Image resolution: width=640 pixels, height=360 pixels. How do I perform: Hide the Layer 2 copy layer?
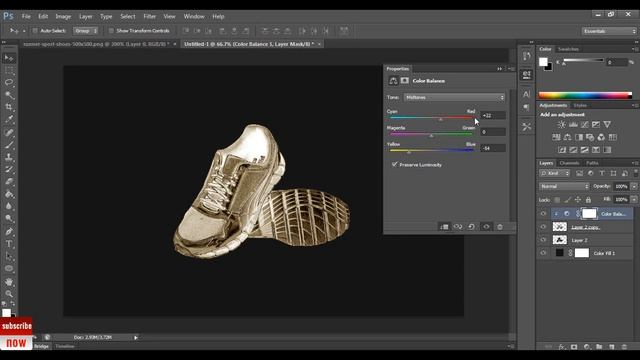pos(543,227)
